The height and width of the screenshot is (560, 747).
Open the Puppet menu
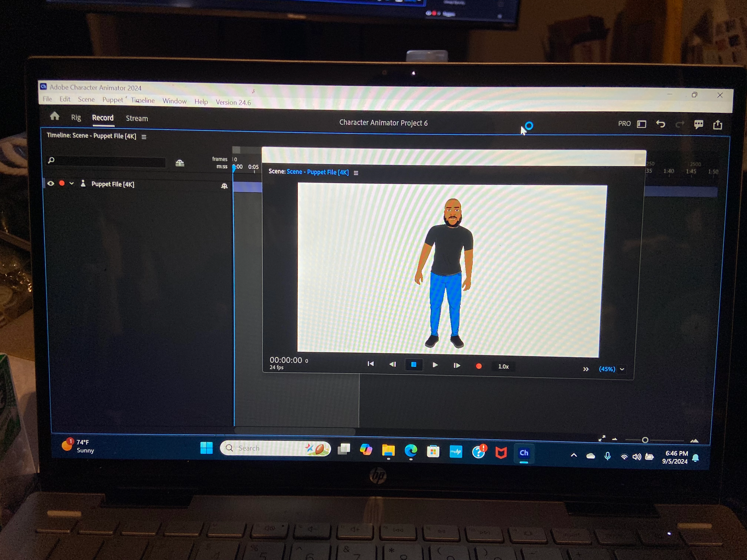coord(112,100)
